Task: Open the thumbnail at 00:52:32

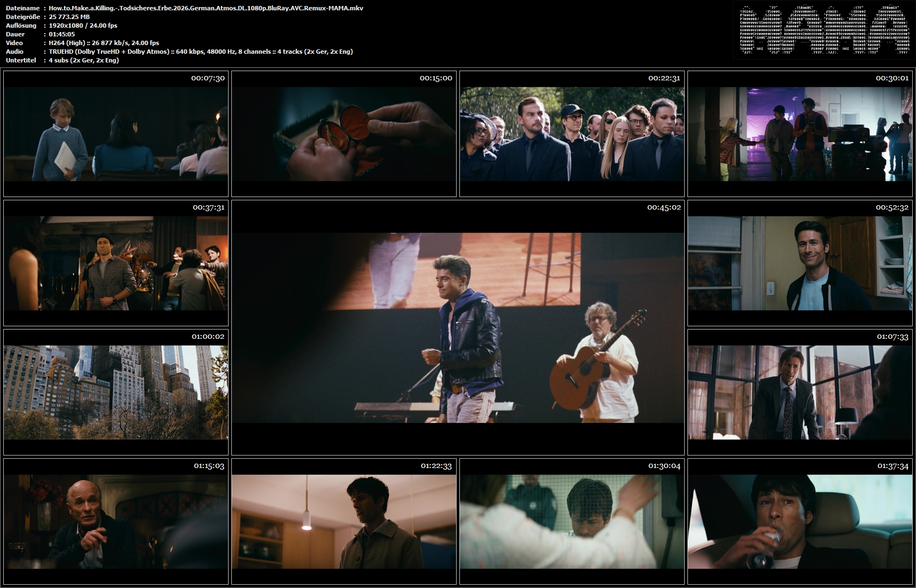Action: [x=800, y=263]
